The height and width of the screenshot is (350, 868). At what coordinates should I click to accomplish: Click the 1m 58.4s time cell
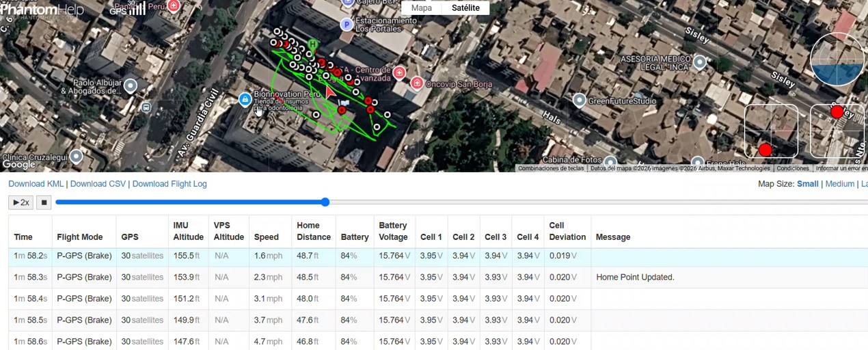pos(31,299)
